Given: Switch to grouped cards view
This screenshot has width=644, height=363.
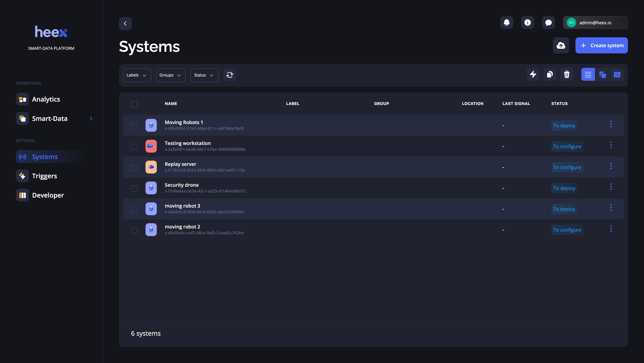Looking at the screenshot, I should [603, 74].
